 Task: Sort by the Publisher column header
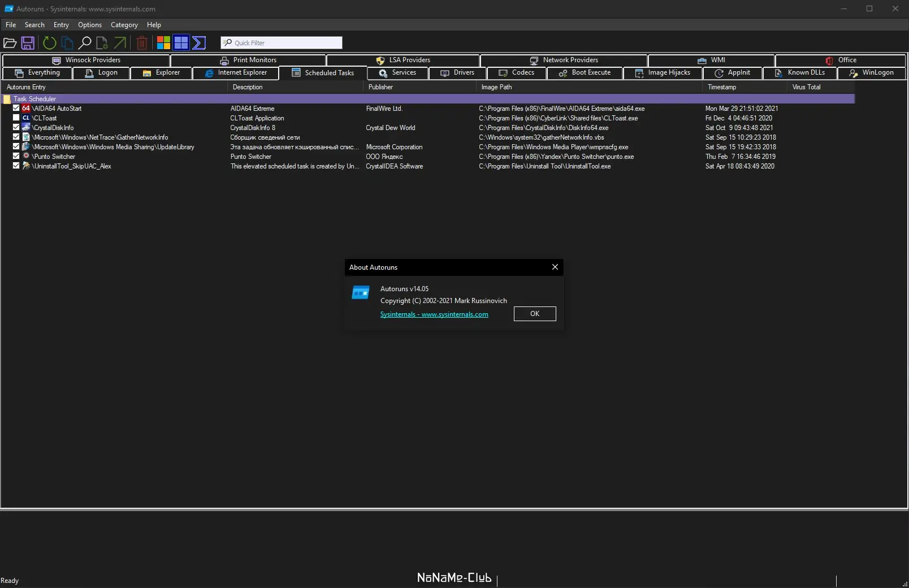[x=419, y=87]
